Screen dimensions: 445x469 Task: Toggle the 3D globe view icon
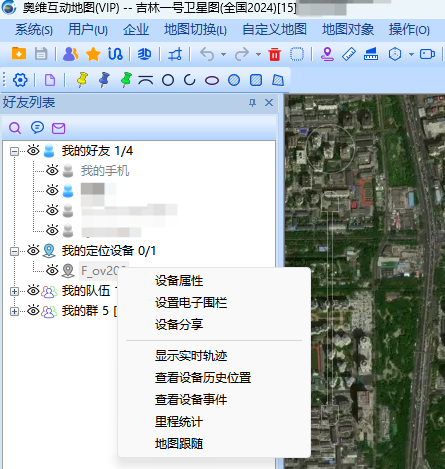[144, 54]
